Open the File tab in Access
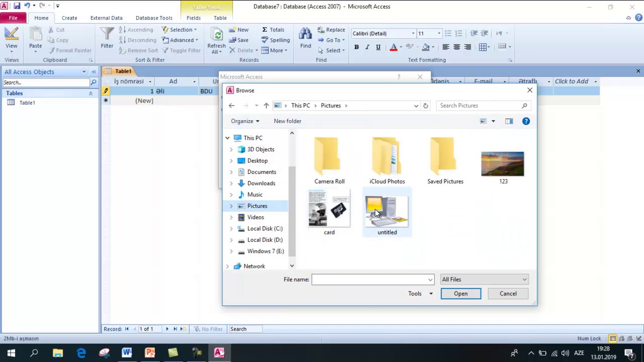 (x=13, y=18)
